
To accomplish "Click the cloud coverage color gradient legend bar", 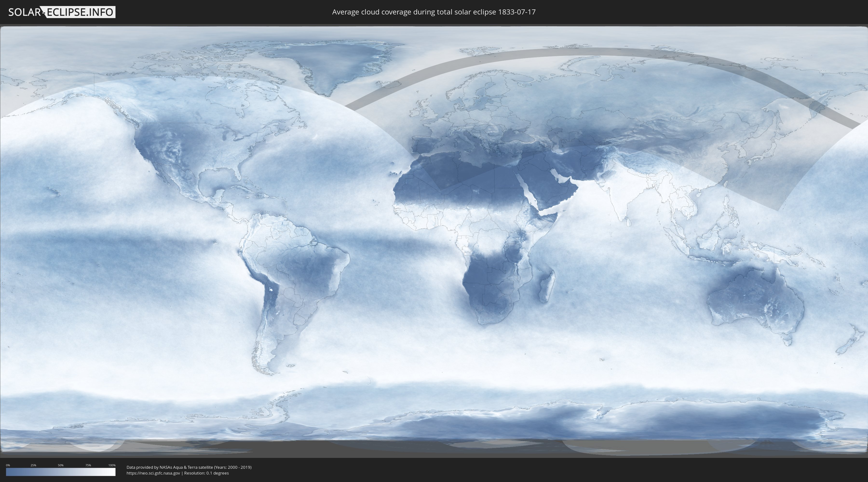I will (x=61, y=472).
